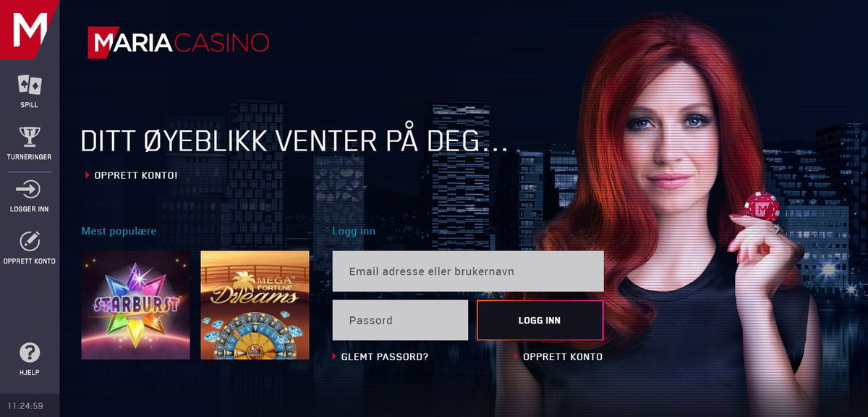Focus the Email adresse eller brukernavn field

click(468, 271)
